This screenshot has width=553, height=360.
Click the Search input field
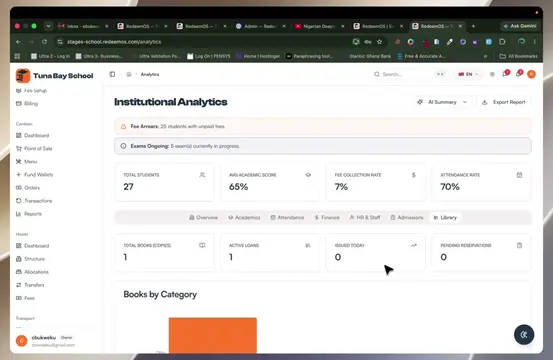[x=409, y=74]
